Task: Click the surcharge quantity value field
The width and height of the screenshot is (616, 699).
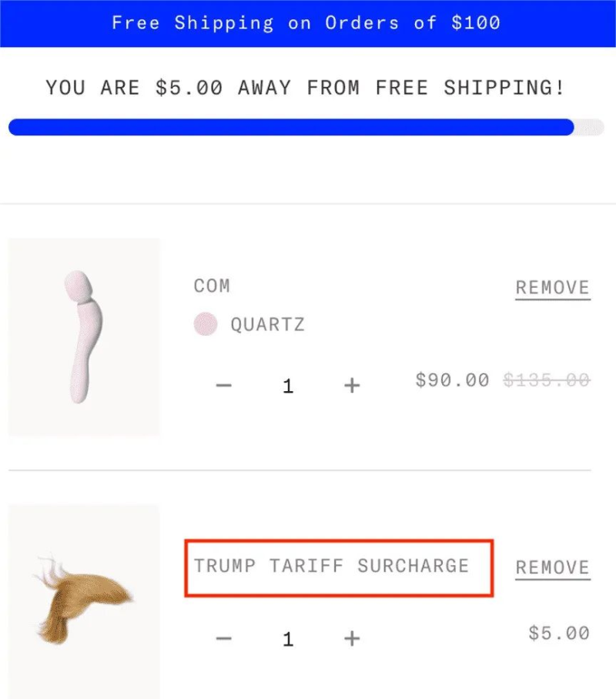Action: (288, 639)
